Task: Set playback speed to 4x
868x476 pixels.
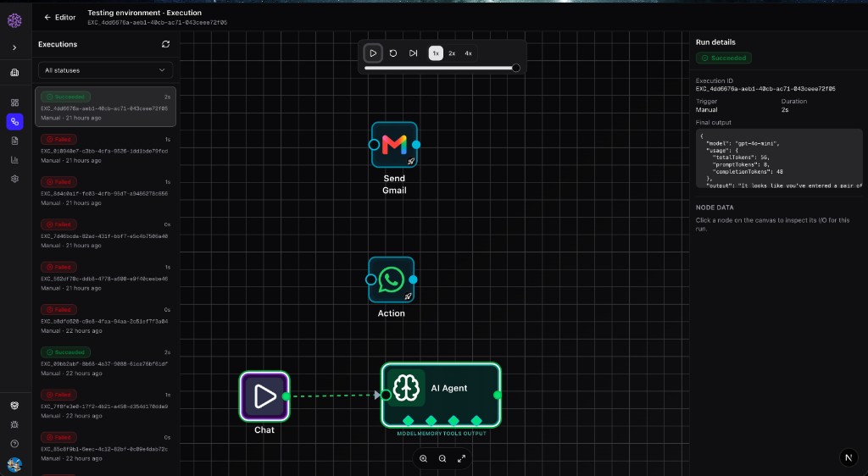Action: click(468, 53)
